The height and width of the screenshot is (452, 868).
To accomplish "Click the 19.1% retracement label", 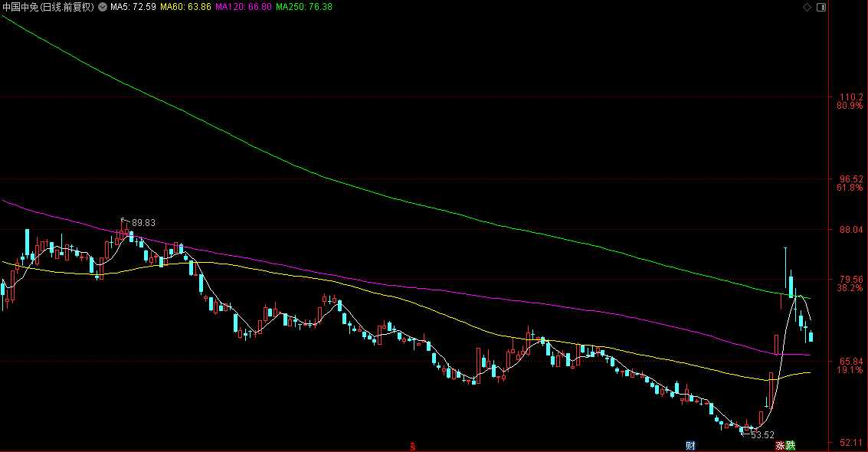I will [850, 369].
